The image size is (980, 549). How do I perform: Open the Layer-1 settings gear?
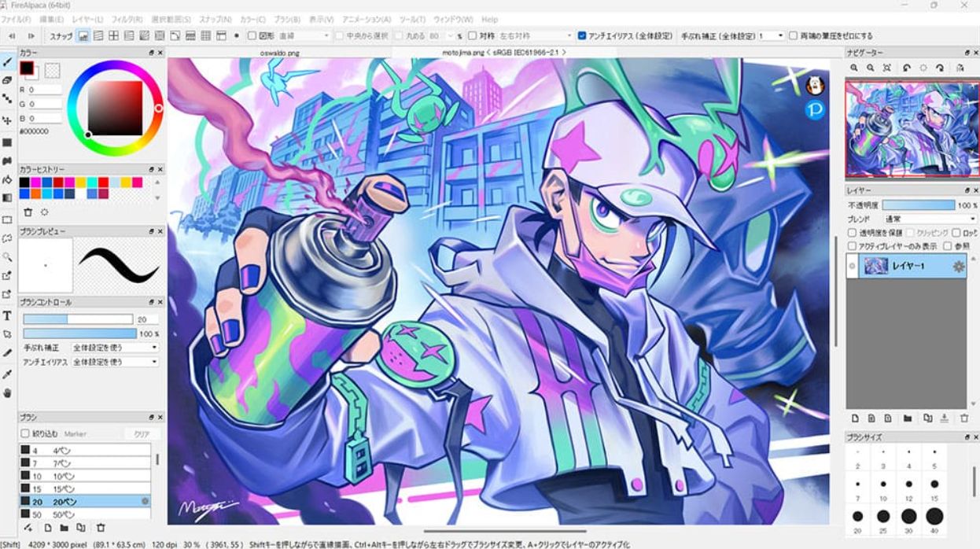(x=958, y=267)
